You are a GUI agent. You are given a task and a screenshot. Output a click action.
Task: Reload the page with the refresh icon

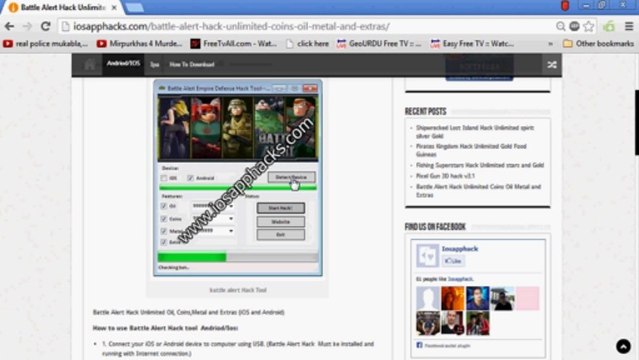coord(45,27)
